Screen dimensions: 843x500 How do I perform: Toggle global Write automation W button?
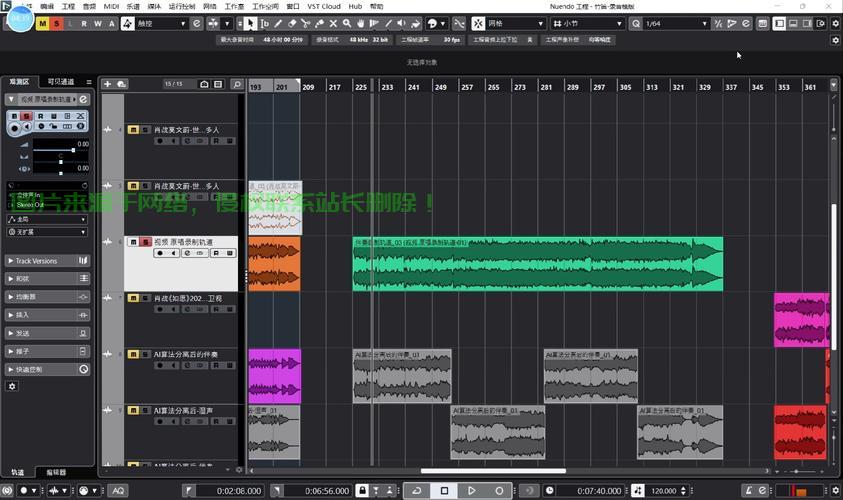point(98,24)
